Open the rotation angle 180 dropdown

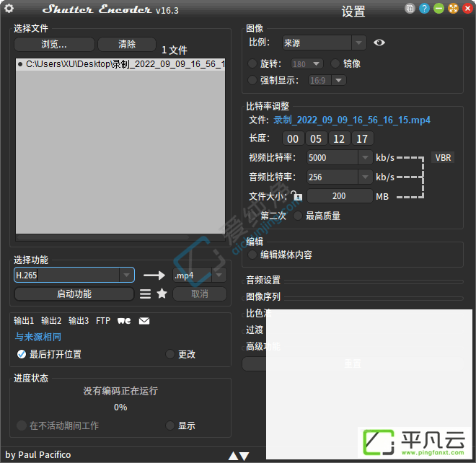click(307, 63)
